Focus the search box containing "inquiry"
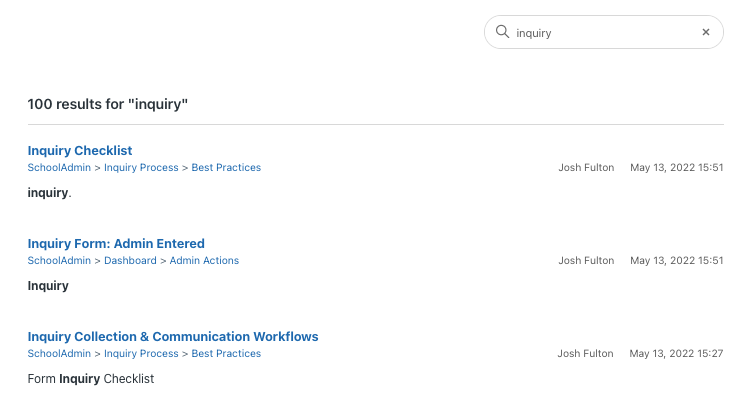 604,32
